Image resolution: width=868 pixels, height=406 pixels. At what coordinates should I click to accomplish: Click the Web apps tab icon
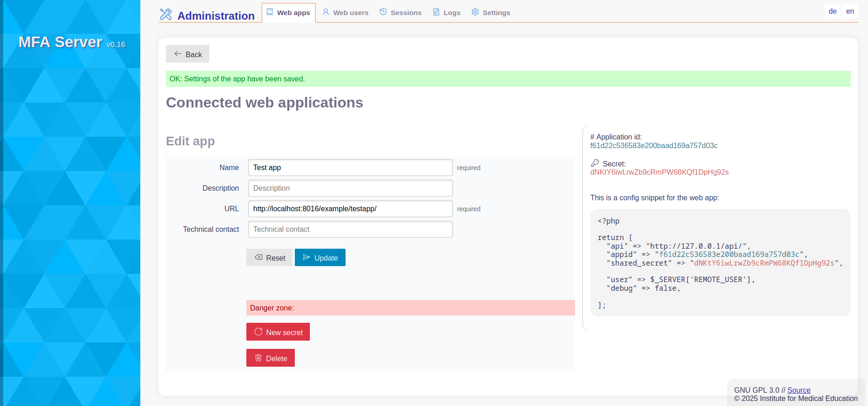[x=270, y=12]
